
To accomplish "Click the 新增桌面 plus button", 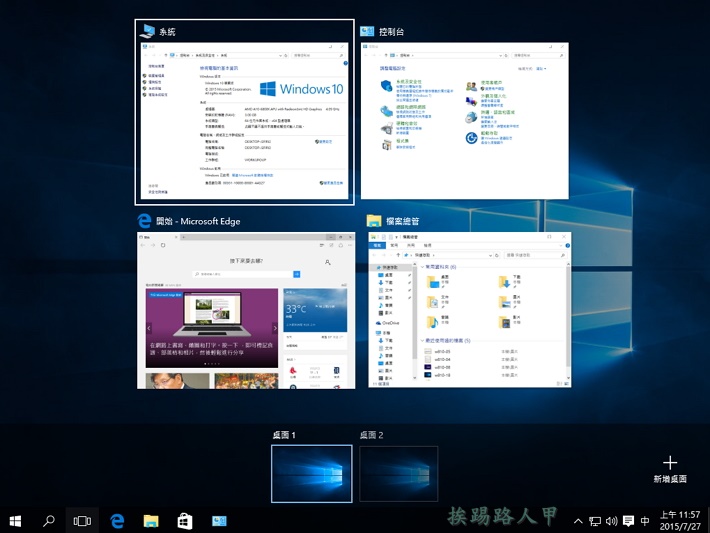I will 670,469.
